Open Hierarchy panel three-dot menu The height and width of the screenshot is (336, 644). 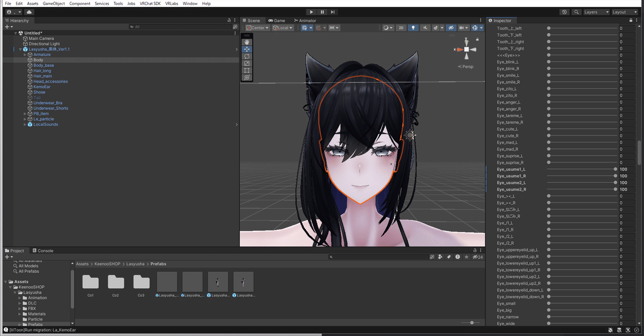235,20
